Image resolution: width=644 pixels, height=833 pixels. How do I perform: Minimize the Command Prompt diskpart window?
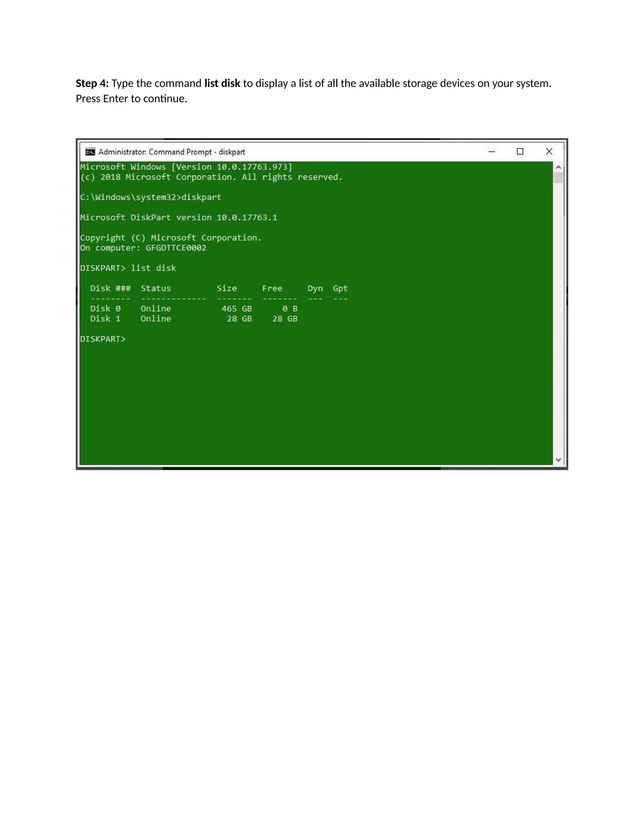pos(492,152)
